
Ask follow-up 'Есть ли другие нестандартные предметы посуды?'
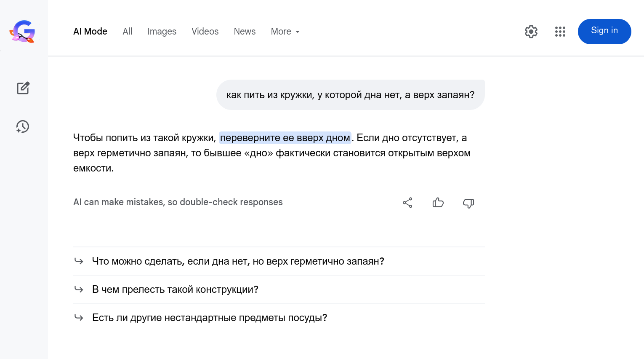210,318
